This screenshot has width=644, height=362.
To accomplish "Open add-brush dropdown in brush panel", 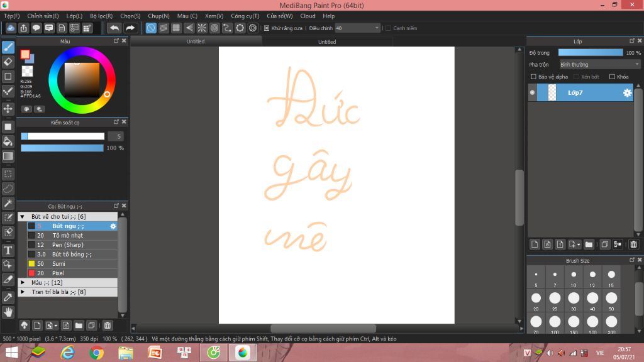I will tap(55, 326).
